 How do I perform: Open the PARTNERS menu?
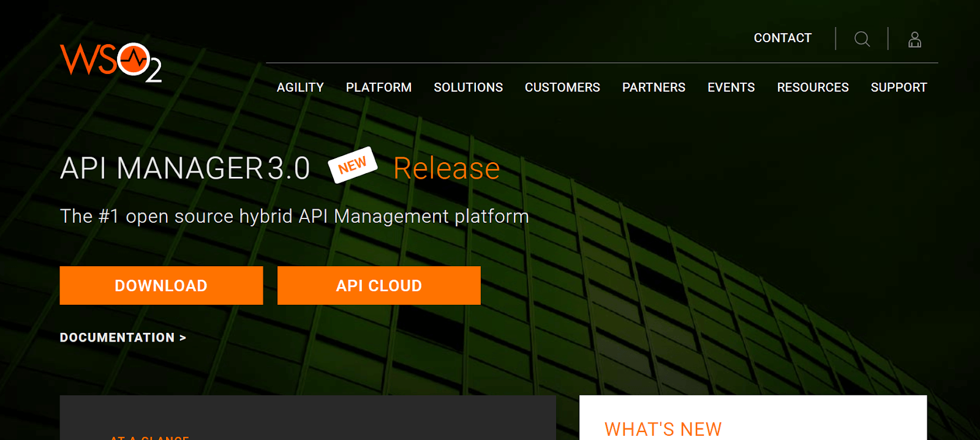tap(654, 88)
